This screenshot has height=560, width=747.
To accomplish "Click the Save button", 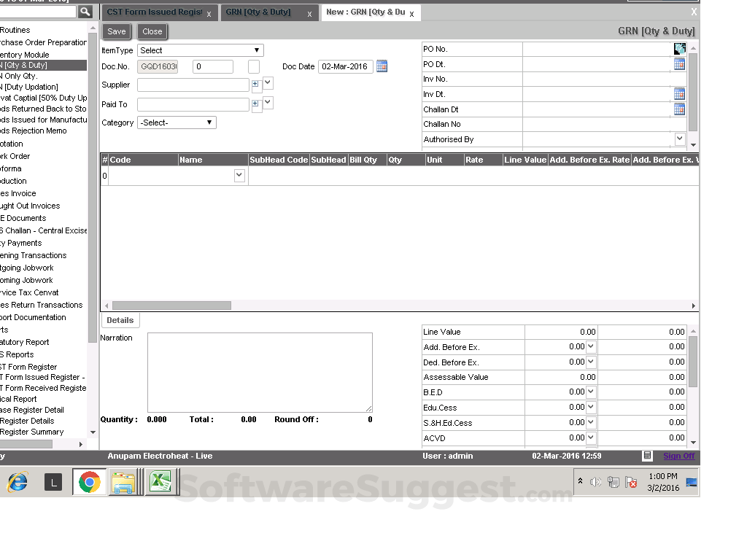I will (x=116, y=31).
